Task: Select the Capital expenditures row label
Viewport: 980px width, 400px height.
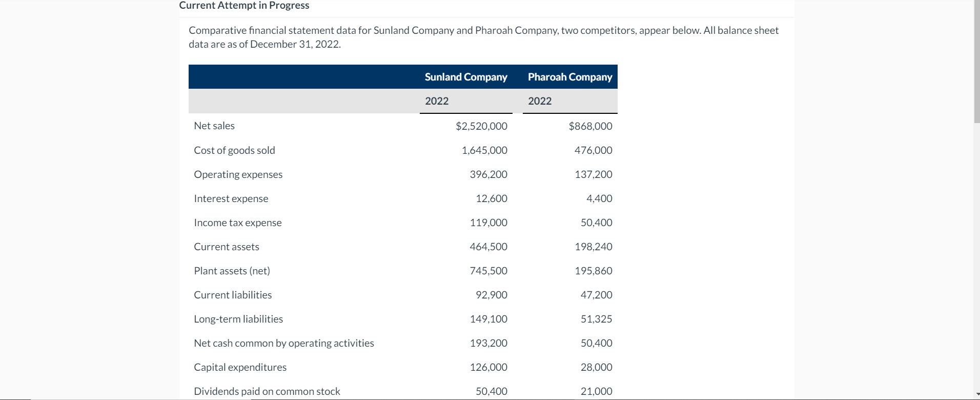Action: click(240, 367)
